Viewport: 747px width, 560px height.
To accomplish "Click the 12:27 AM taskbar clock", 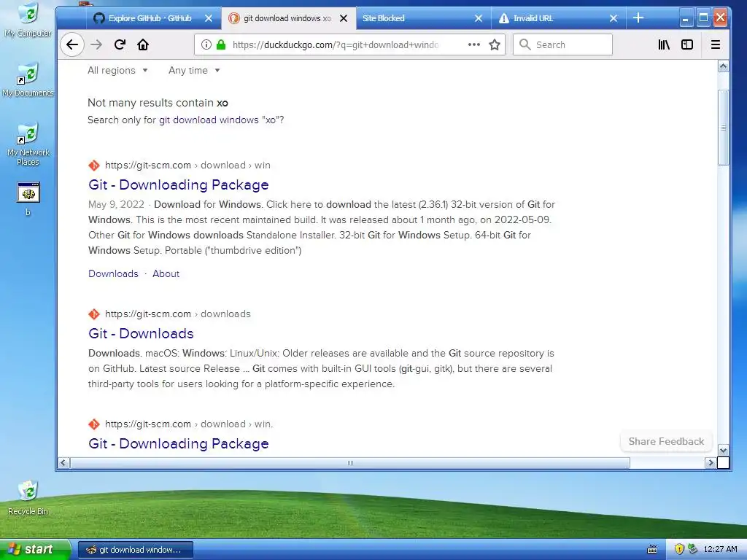I will pyautogui.click(x=720, y=549).
